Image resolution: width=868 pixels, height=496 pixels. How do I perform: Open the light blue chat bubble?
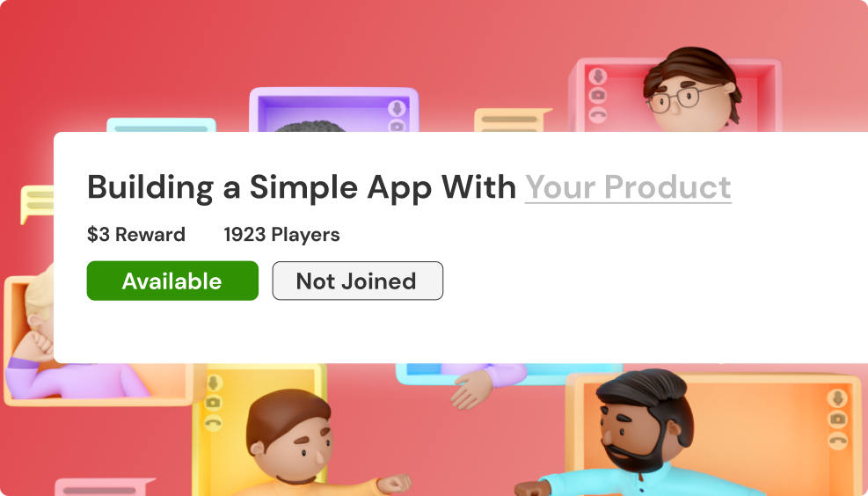tap(161, 125)
